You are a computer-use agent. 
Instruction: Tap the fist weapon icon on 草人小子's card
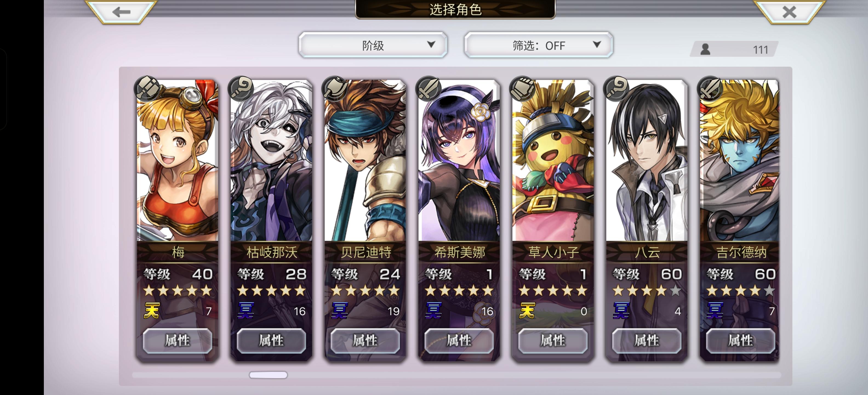tap(522, 88)
